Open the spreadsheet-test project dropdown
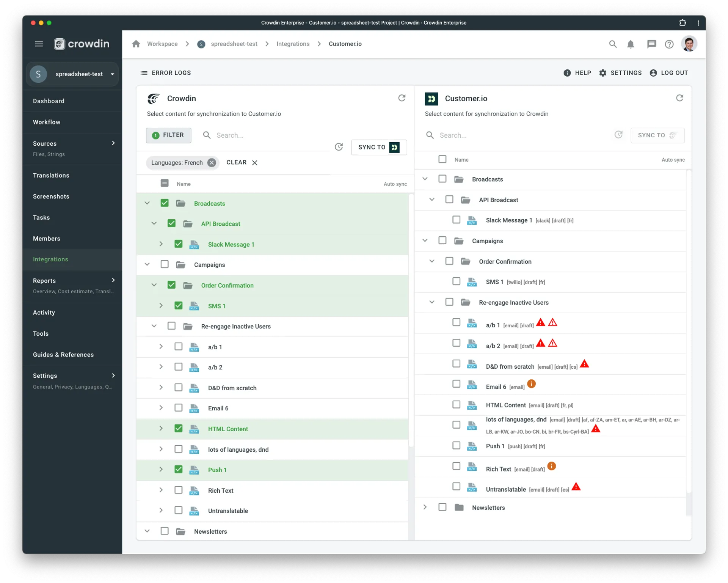 pyautogui.click(x=72, y=74)
